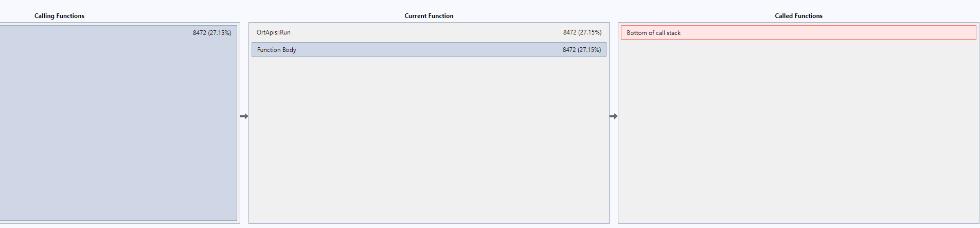980x228 pixels.
Task: Select the large calling function block
Action: 118,123
